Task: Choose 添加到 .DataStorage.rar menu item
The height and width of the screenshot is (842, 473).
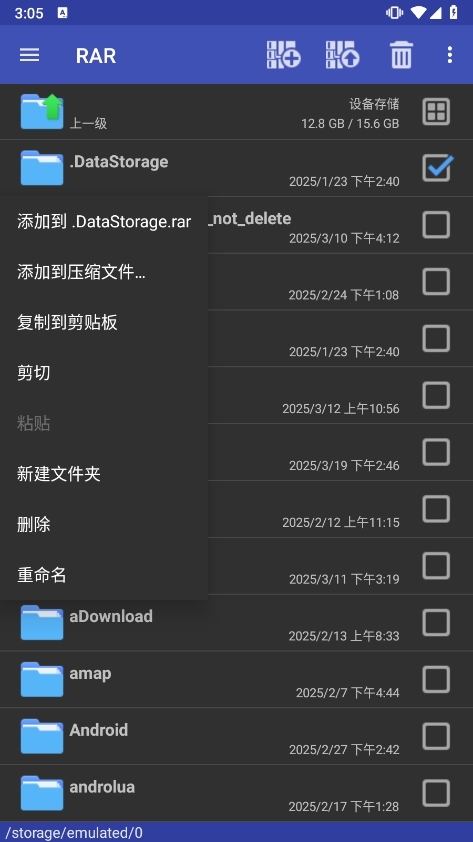Action: click(104, 222)
